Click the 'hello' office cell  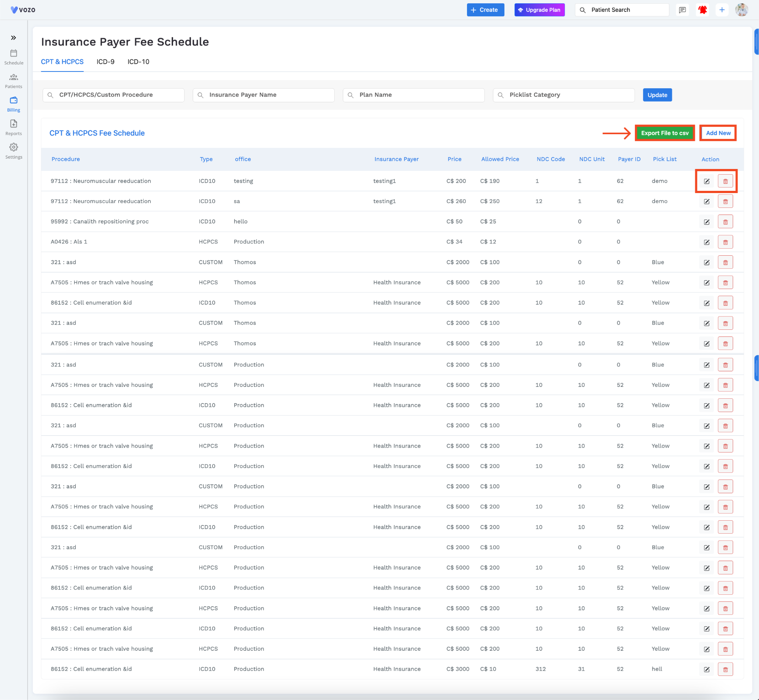tap(241, 222)
